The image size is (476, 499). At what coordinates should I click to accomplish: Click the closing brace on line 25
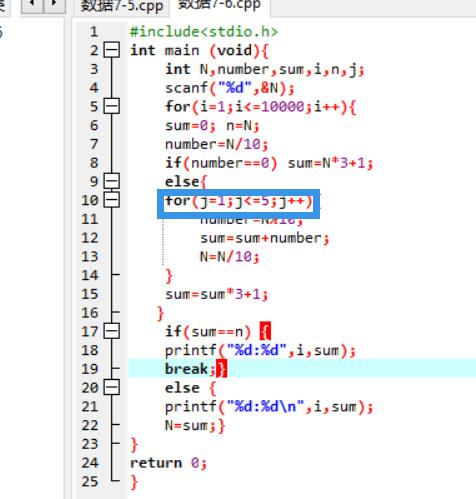click(x=134, y=482)
